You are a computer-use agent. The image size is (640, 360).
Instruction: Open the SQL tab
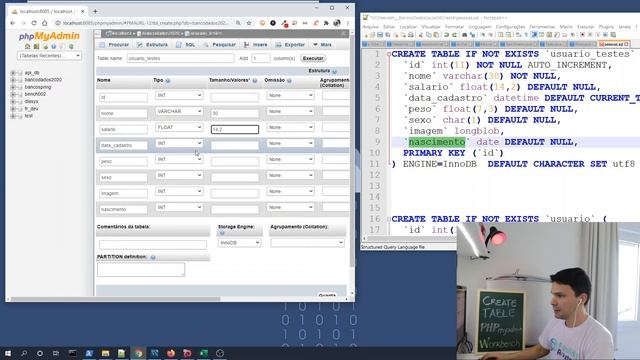click(x=186, y=44)
